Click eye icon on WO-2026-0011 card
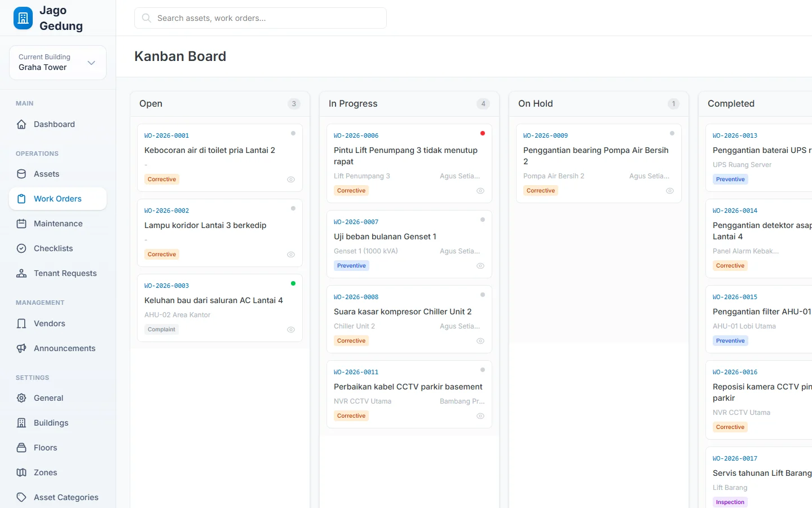812x508 pixels. tap(480, 416)
